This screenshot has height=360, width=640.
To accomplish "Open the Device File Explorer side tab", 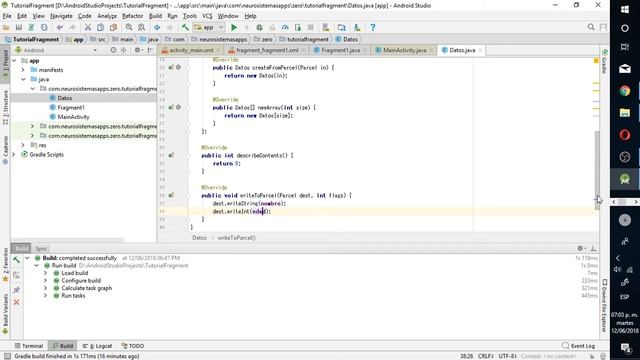I will [x=604, y=306].
